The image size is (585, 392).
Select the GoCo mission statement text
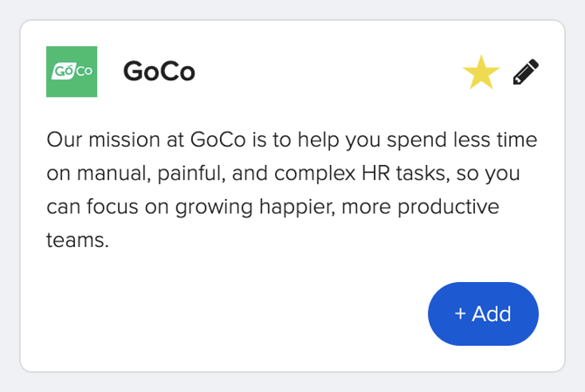pos(292,189)
